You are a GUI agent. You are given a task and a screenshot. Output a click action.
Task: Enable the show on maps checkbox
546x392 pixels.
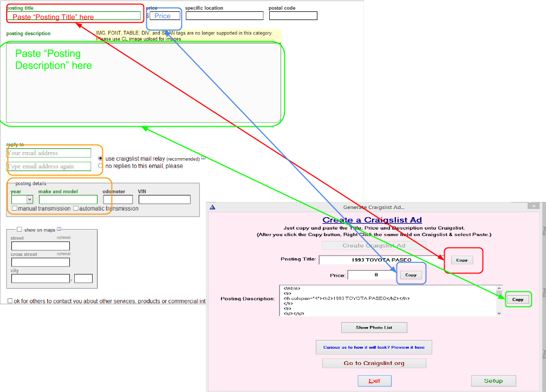tap(19, 230)
